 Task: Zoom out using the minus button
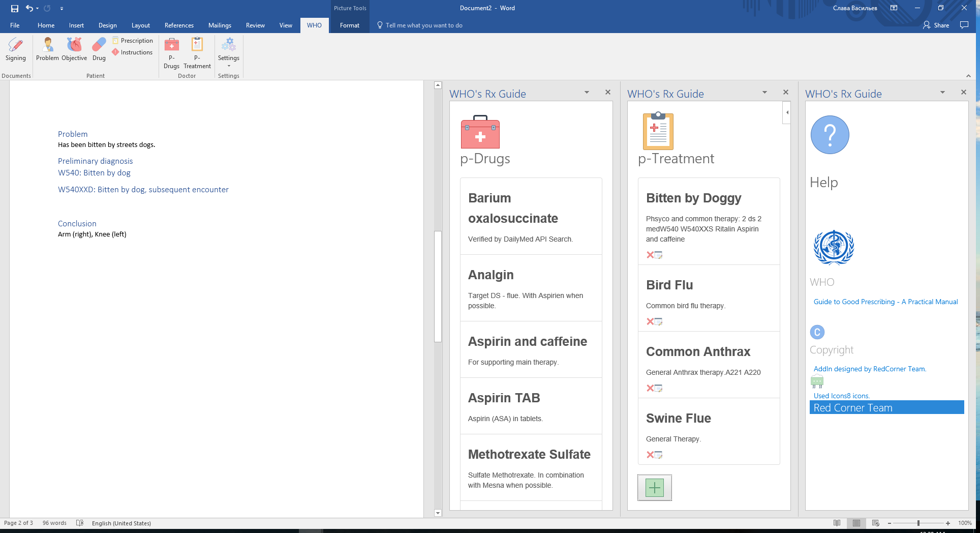(889, 523)
